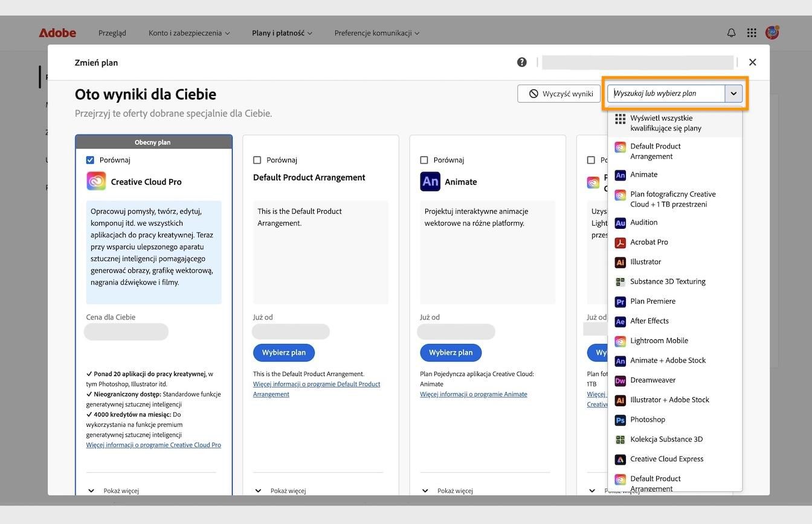This screenshot has width=812, height=524.
Task: Check Porównaj on the Animate card
Action: [x=424, y=160]
